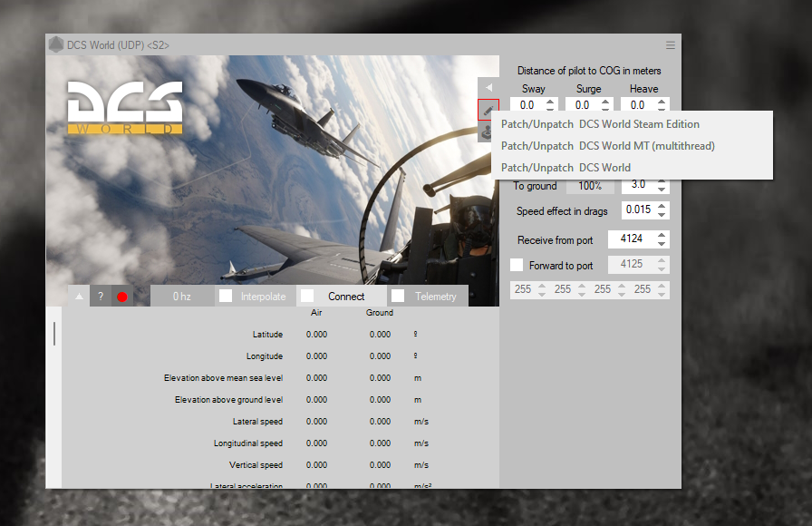Image resolution: width=812 pixels, height=526 pixels.
Task: Toggle the Connect checkbox
Action: 308,297
